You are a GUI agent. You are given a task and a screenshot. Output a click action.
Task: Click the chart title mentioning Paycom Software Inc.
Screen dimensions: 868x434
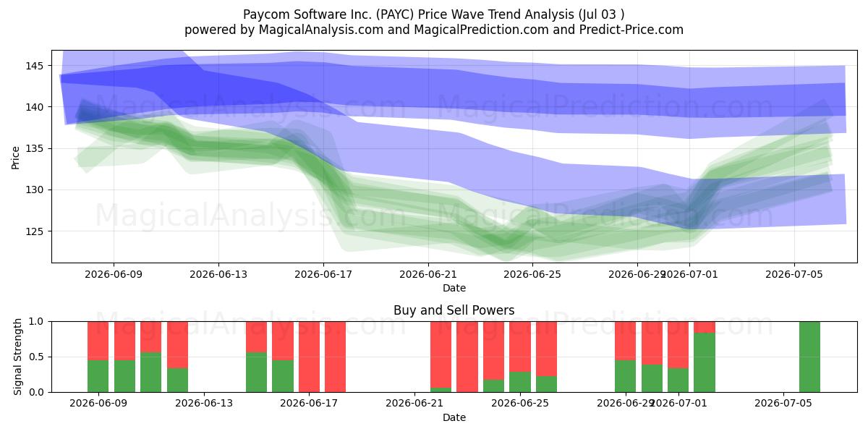(x=434, y=14)
